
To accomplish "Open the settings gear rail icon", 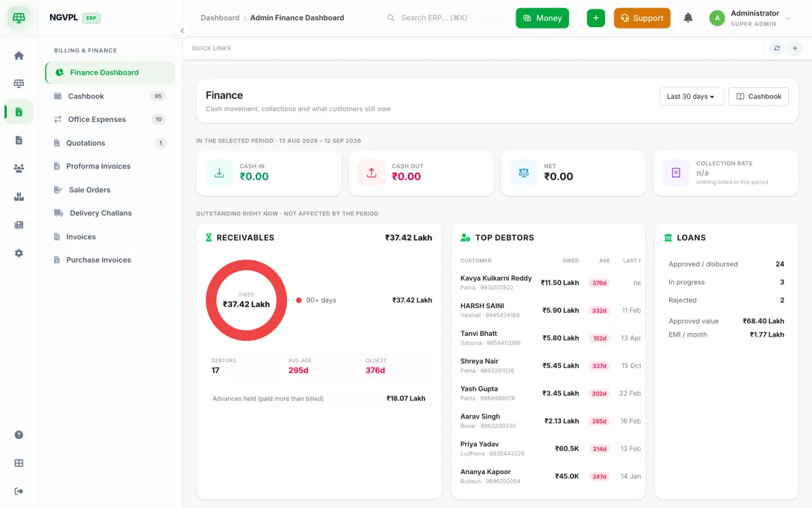I will pyautogui.click(x=19, y=253).
